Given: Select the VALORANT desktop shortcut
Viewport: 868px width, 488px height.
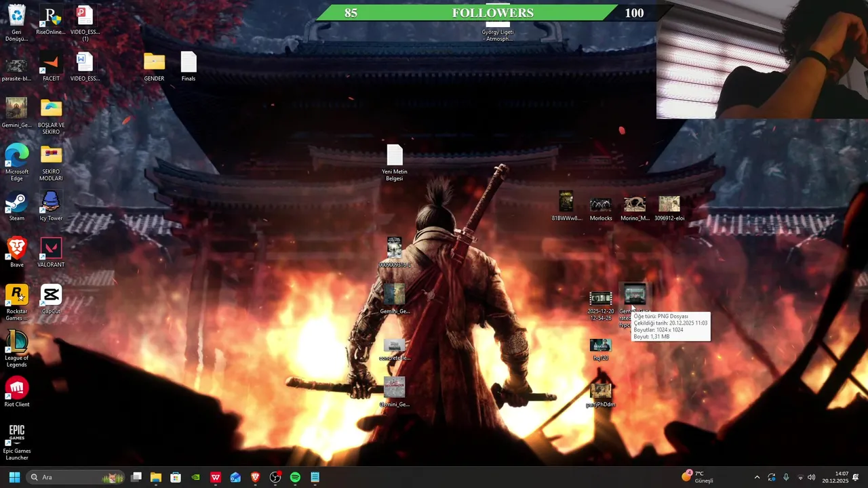Looking at the screenshot, I should coord(51,252).
